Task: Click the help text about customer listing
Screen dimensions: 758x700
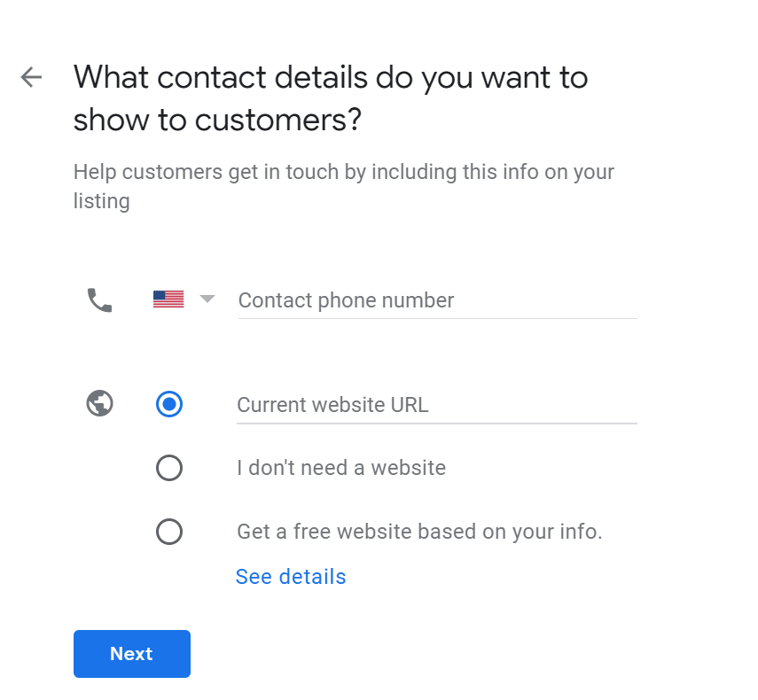Action: click(344, 186)
